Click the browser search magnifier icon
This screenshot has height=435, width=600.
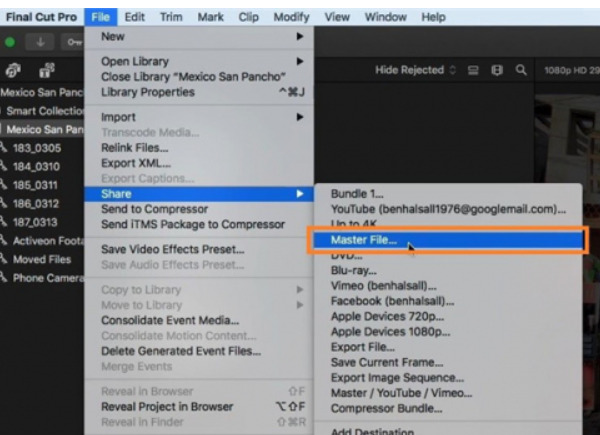521,71
